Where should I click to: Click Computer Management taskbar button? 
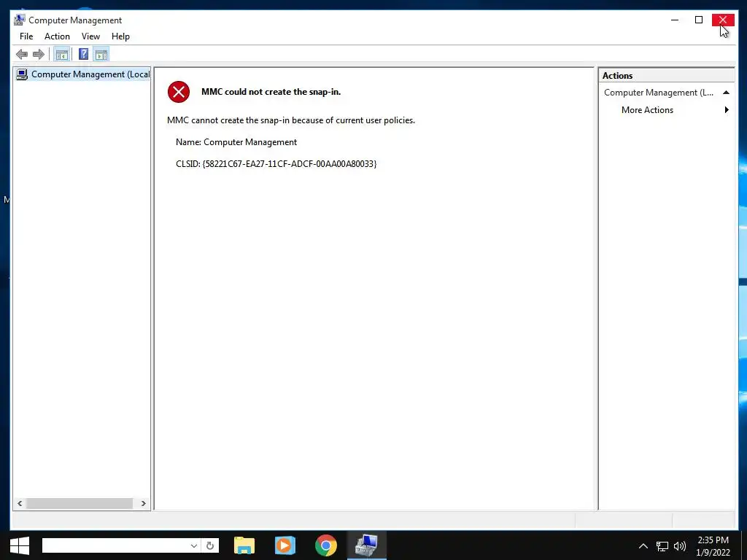coord(366,545)
